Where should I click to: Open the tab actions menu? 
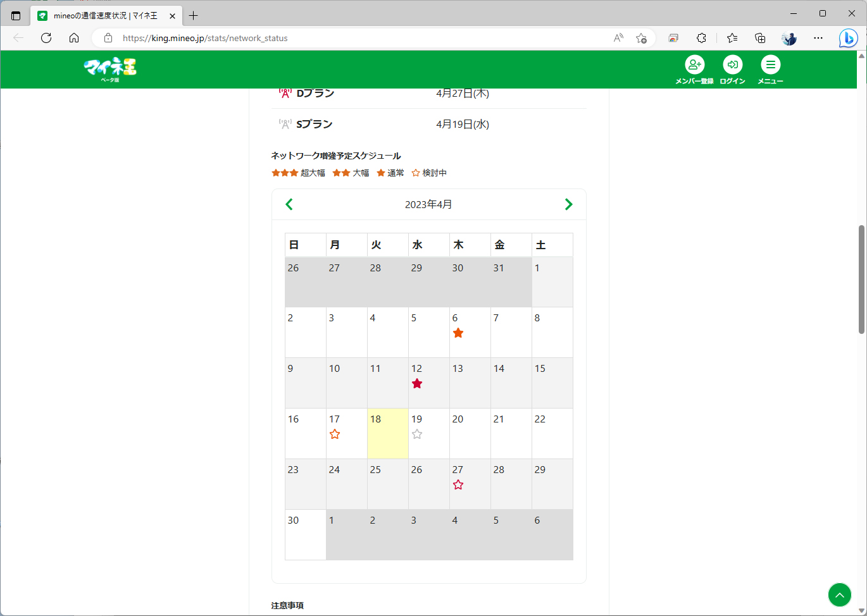(16, 16)
